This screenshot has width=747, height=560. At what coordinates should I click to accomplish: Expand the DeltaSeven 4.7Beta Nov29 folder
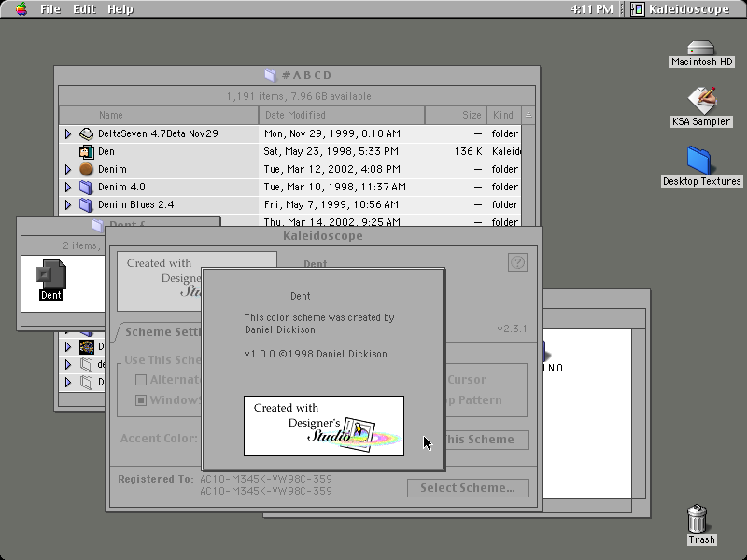click(67, 133)
